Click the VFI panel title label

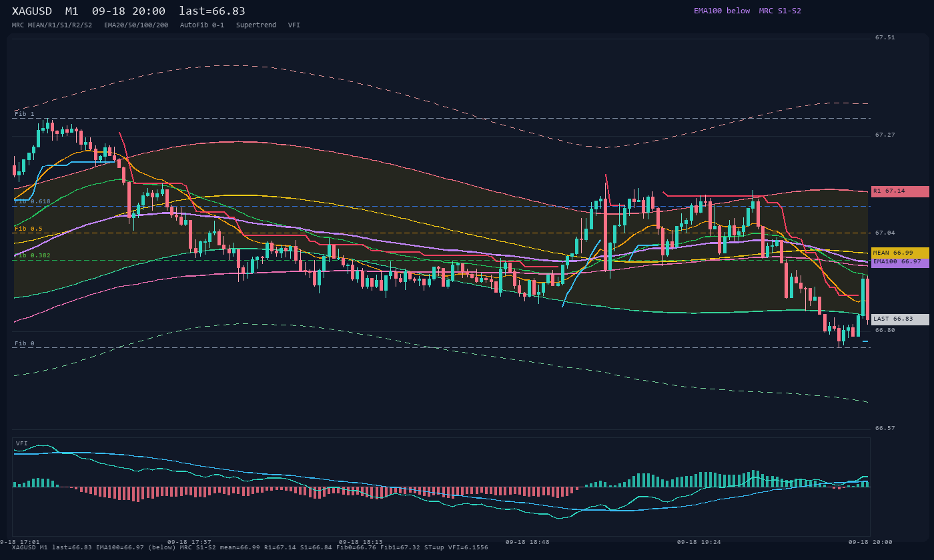point(22,443)
